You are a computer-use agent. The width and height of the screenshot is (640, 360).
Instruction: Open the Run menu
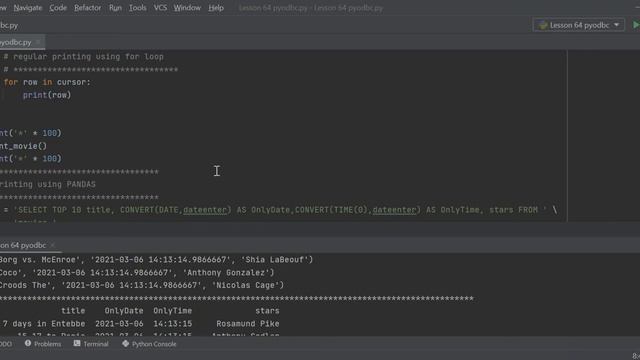click(115, 8)
